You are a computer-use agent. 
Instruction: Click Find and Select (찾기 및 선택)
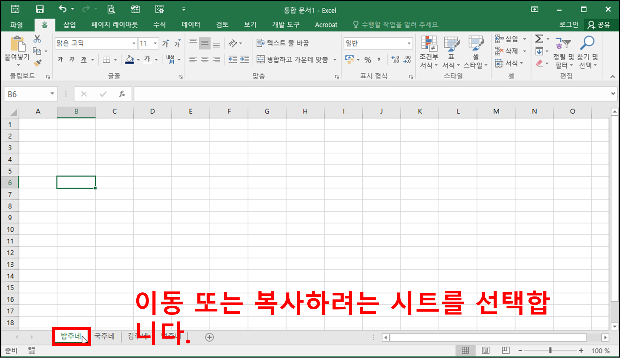pos(588,52)
